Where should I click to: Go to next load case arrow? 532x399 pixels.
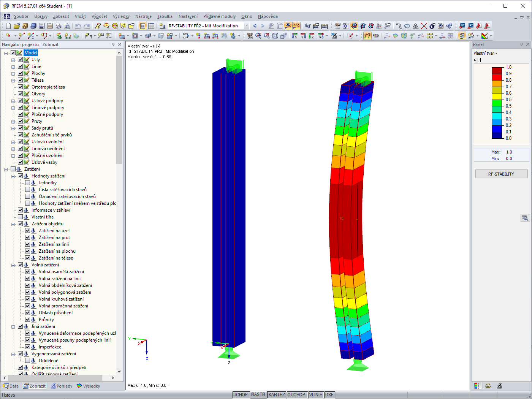[x=263, y=26]
